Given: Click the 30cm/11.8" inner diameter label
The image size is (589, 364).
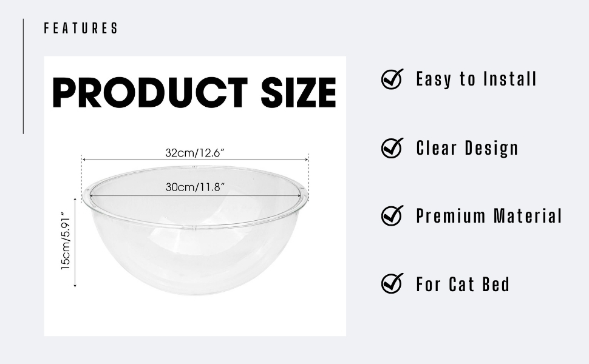Looking at the screenshot, I should (x=195, y=187).
